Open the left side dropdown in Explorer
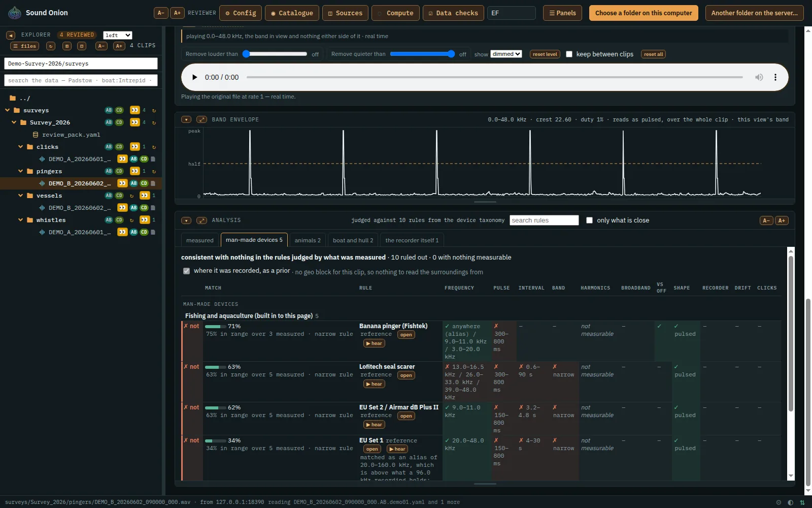 118,35
